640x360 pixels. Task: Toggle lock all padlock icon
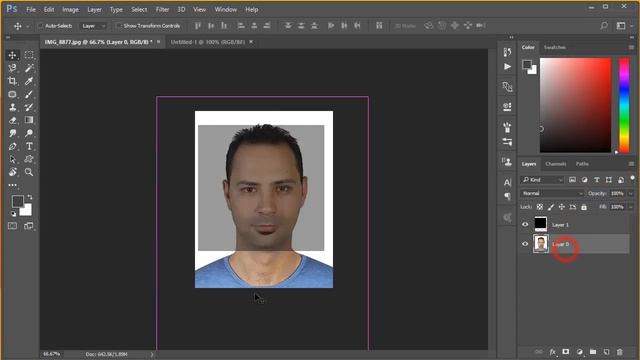tap(584, 207)
